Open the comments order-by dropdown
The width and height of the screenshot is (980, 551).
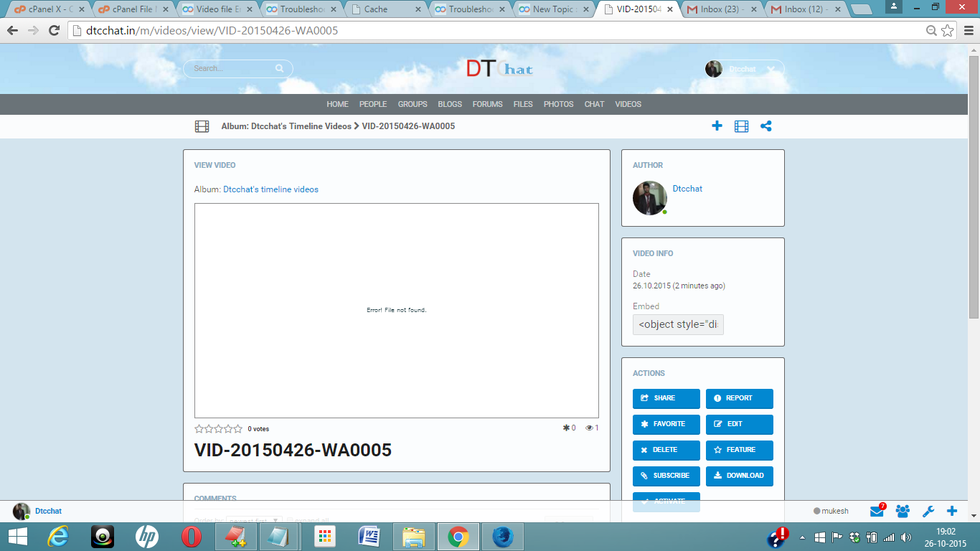(x=254, y=521)
